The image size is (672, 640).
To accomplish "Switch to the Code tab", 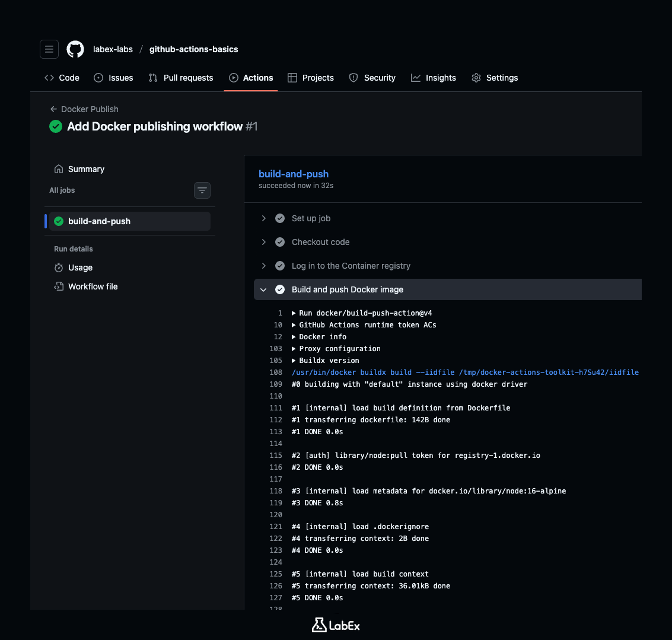I will [x=62, y=78].
